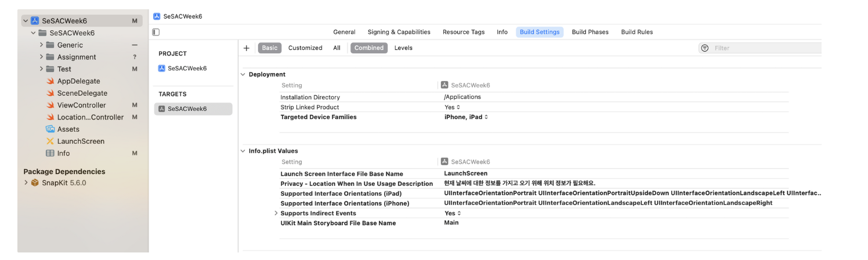Expand the SnapKit 5.6.0 package
This screenshot has width=868, height=260.
pos(26,183)
